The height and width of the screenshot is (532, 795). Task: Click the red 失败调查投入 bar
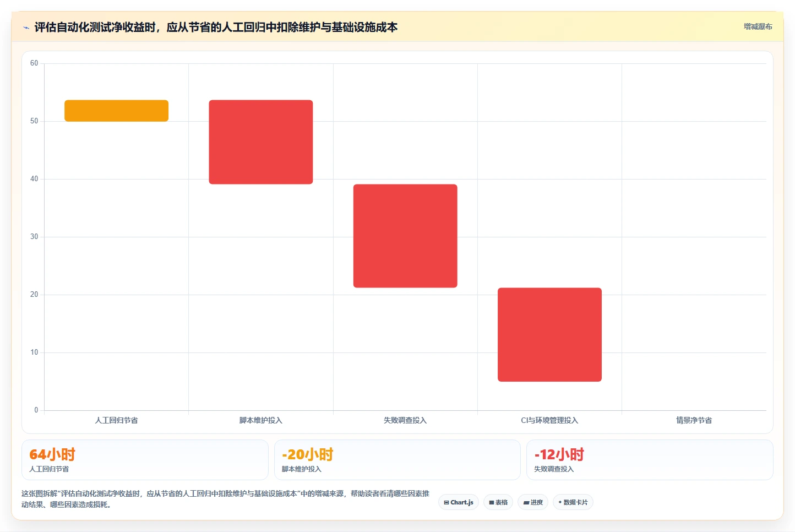(x=405, y=236)
